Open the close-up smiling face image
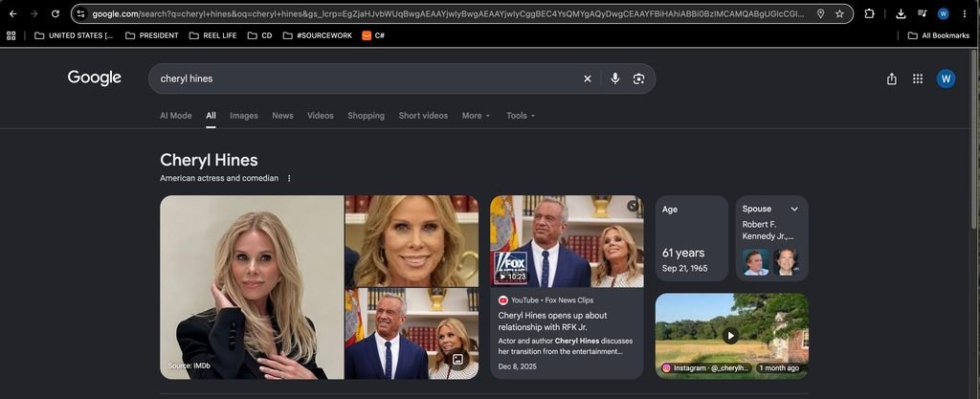980x399 pixels. pos(412,241)
